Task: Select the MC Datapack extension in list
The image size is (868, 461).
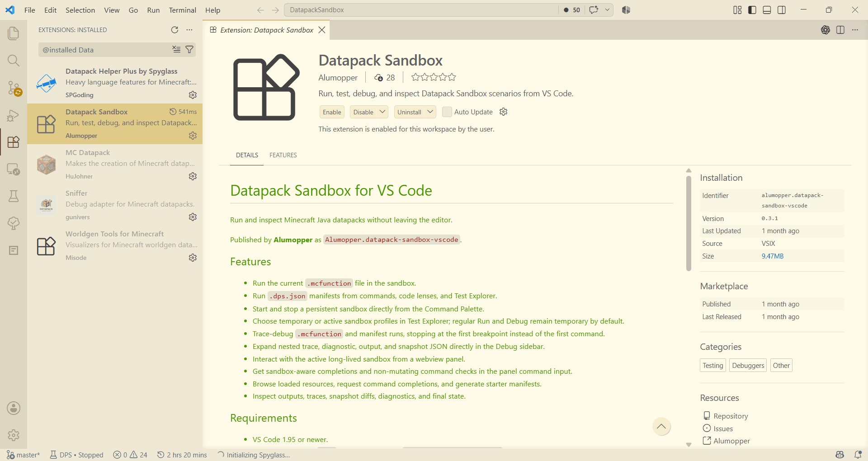Action: tap(115, 165)
